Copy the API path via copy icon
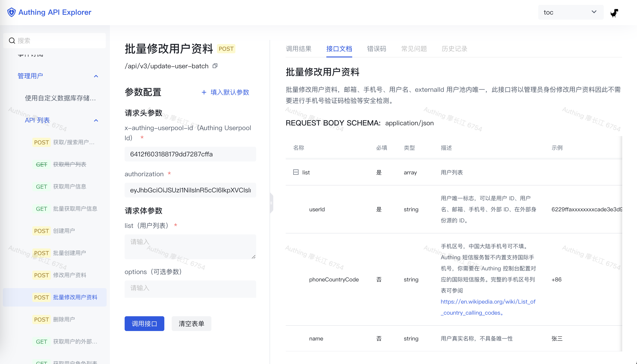The width and height of the screenshot is (637, 364). pyautogui.click(x=215, y=66)
